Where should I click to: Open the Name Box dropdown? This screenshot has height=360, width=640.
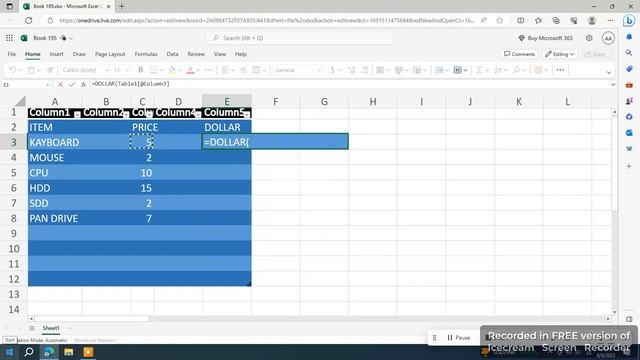pos(48,85)
